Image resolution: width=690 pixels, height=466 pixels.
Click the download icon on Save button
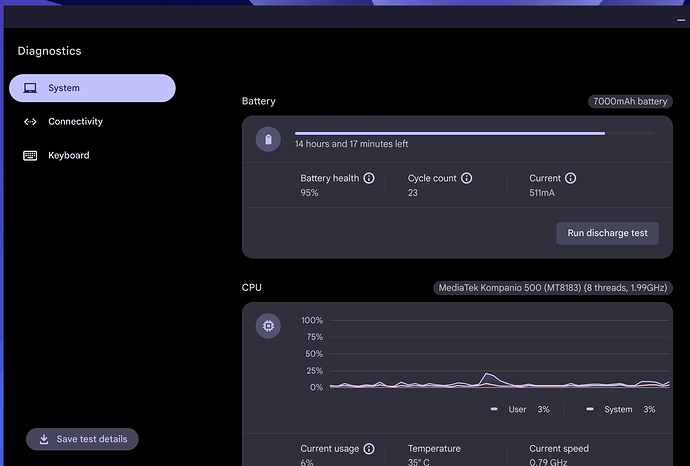[x=44, y=439]
